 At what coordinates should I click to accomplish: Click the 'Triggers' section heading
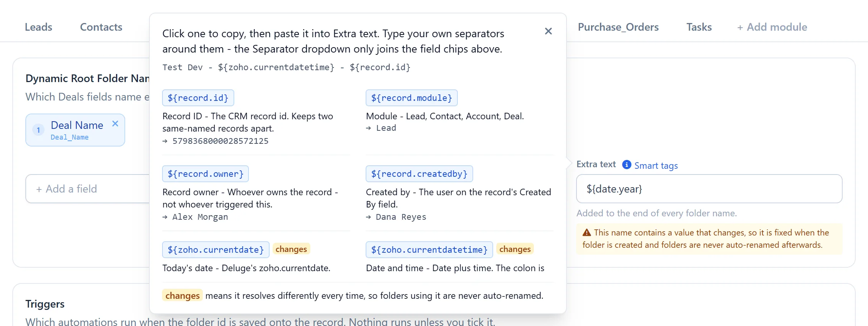(x=45, y=304)
